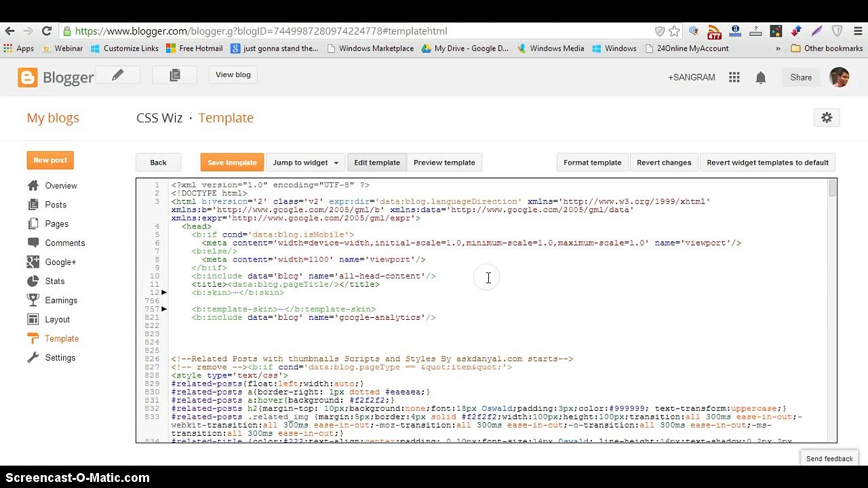Expand the collapsed b:skin code fold arrow
868x488 pixels.
pos(164,292)
